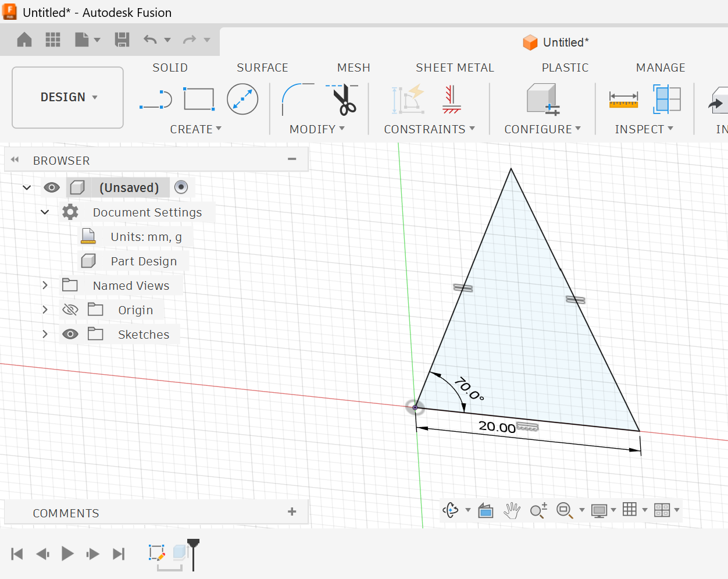
Task: Click the AutoConstrain icon
Action: coord(408,100)
